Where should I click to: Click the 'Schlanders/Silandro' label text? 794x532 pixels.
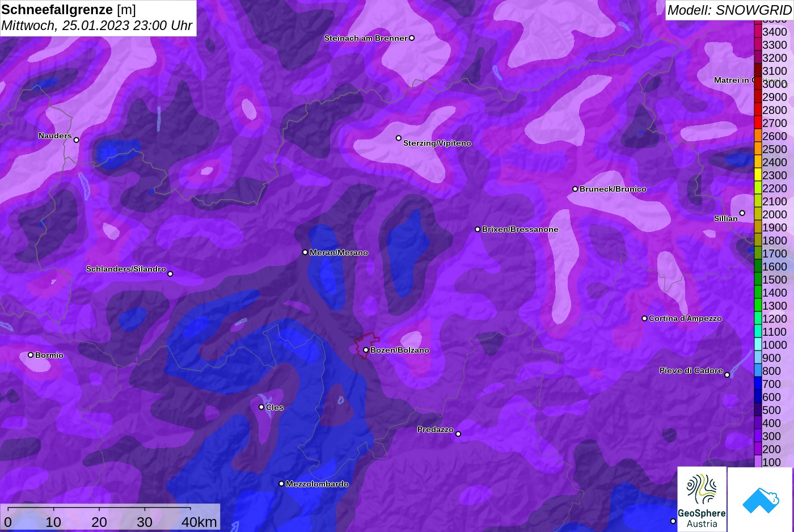(126, 269)
